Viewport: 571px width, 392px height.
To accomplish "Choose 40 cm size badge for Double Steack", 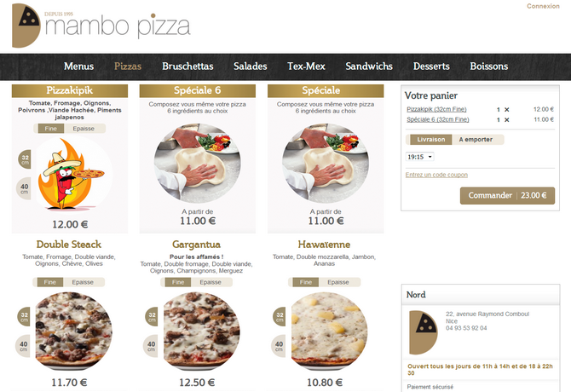I will [x=23, y=346].
